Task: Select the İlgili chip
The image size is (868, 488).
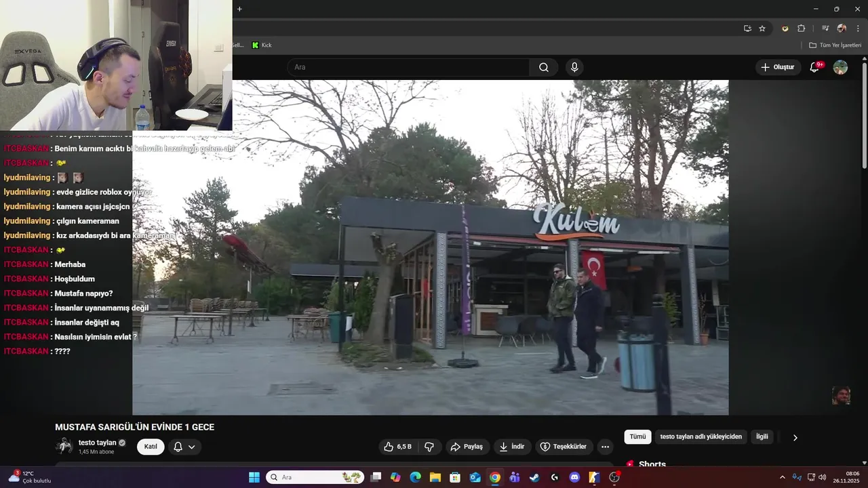Action: tap(762, 437)
